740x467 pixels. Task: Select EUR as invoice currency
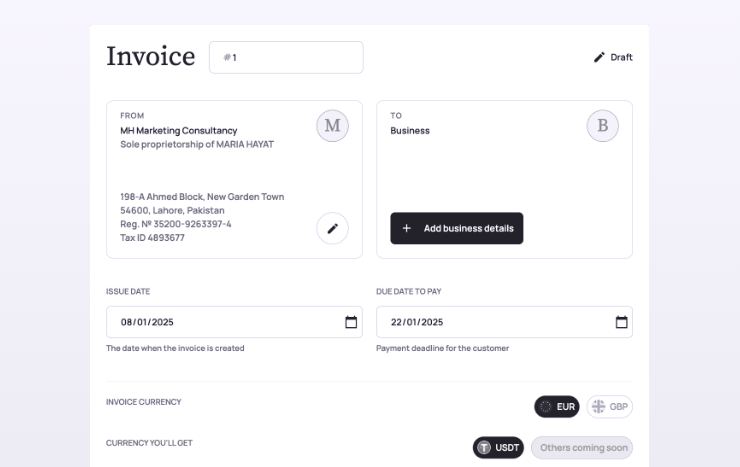pyautogui.click(x=556, y=407)
